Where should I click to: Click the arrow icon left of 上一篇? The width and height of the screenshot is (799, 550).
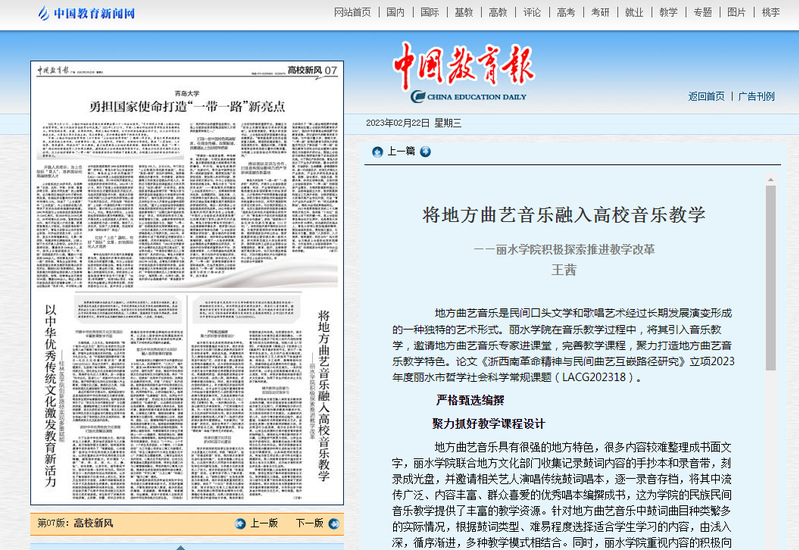click(x=377, y=152)
